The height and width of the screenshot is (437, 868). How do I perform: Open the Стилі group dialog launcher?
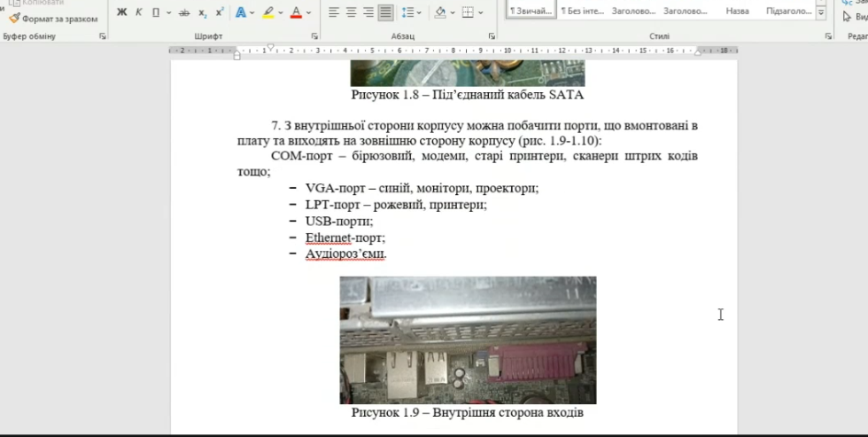[x=828, y=36]
